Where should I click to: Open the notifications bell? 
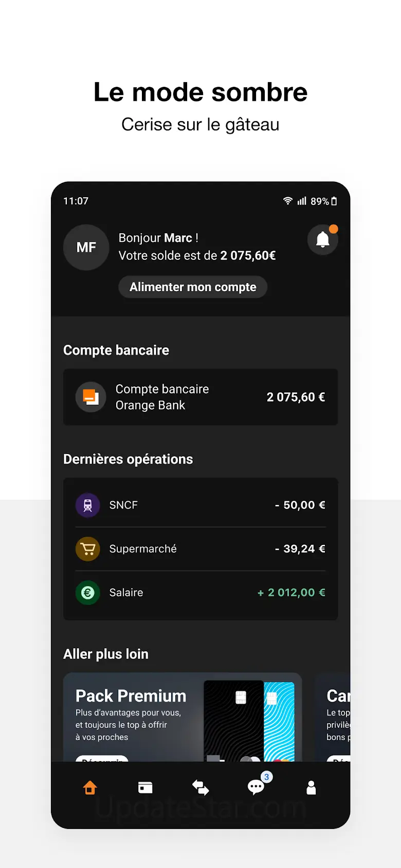(x=322, y=239)
